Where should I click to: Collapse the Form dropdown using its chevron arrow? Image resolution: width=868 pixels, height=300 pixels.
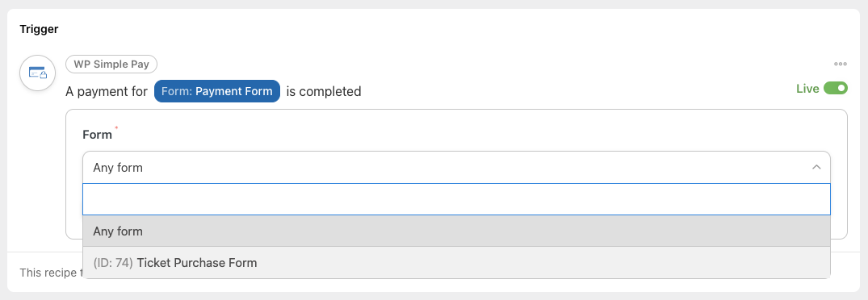816,167
